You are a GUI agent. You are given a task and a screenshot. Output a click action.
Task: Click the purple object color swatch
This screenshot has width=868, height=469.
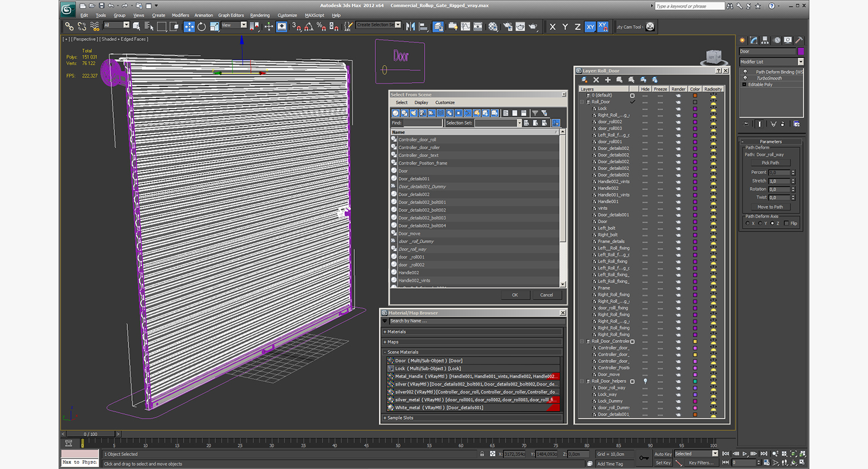801,52
